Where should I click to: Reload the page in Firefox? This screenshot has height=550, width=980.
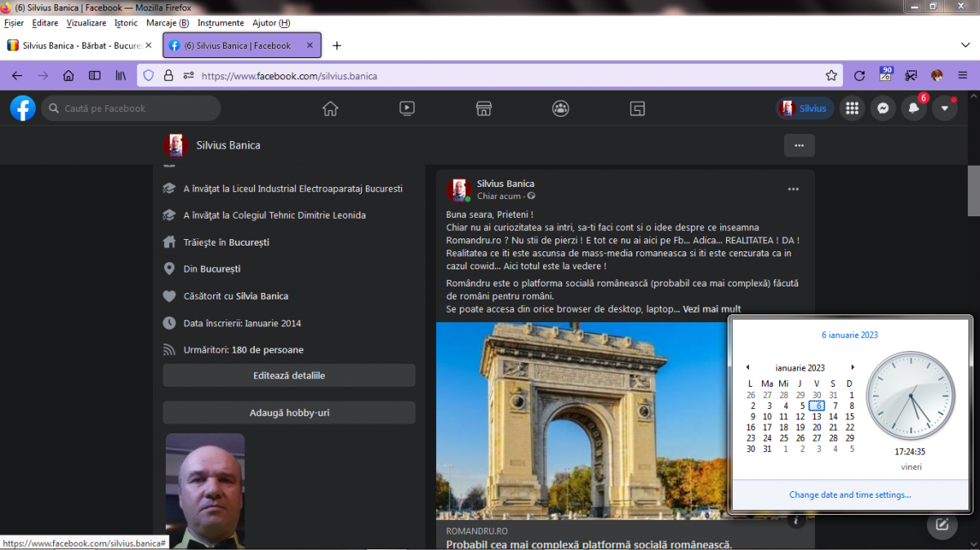[859, 76]
